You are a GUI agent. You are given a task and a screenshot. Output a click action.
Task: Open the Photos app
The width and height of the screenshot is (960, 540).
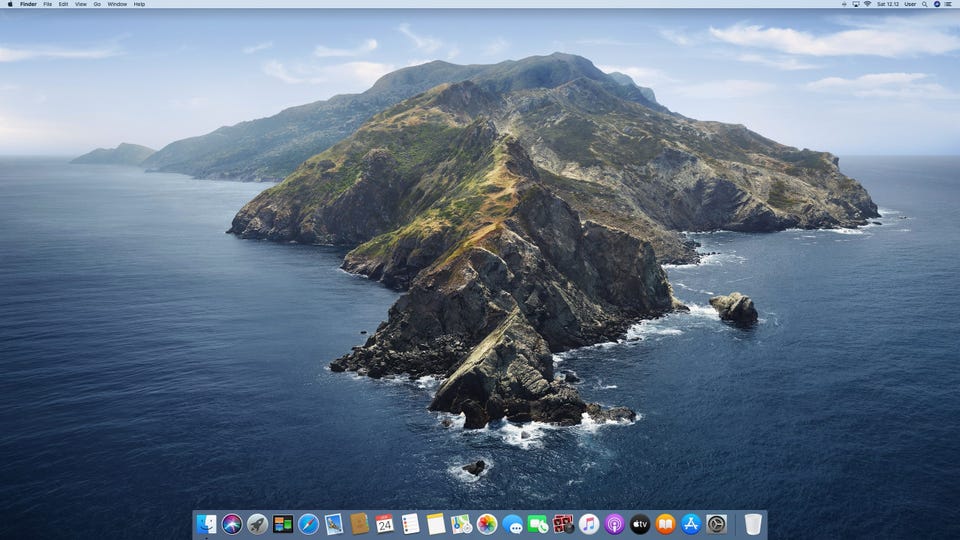487,524
